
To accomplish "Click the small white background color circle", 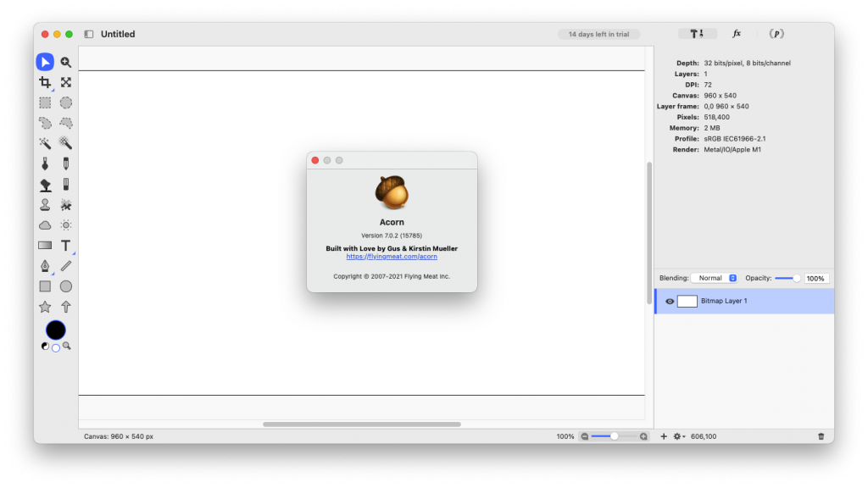I will (55, 348).
